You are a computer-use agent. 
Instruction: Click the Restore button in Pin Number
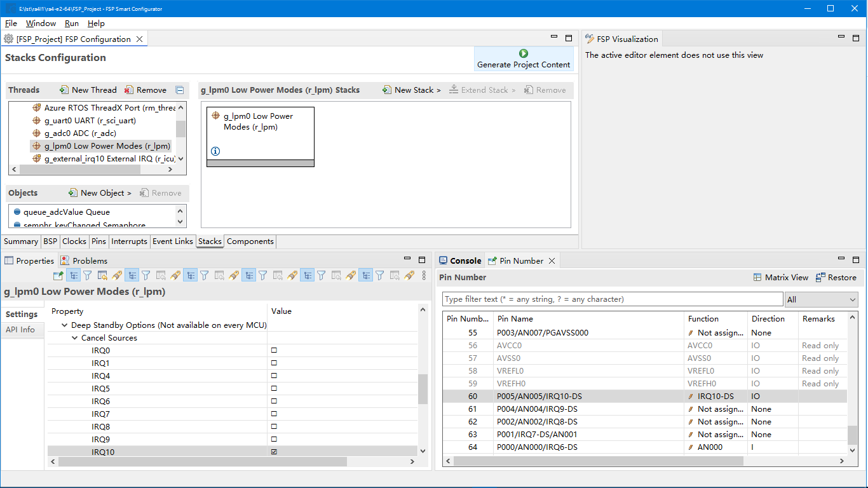point(836,278)
